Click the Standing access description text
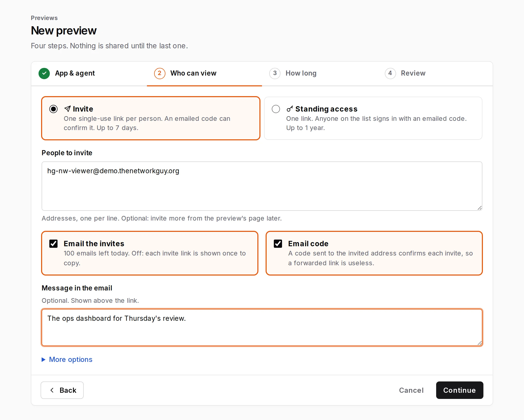 (x=376, y=123)
